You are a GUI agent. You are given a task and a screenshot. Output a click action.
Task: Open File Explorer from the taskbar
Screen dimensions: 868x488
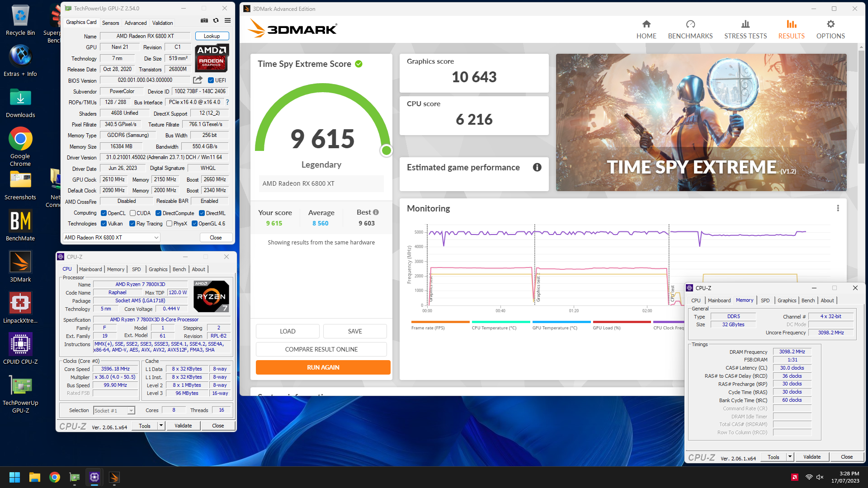tap(35, 477)
